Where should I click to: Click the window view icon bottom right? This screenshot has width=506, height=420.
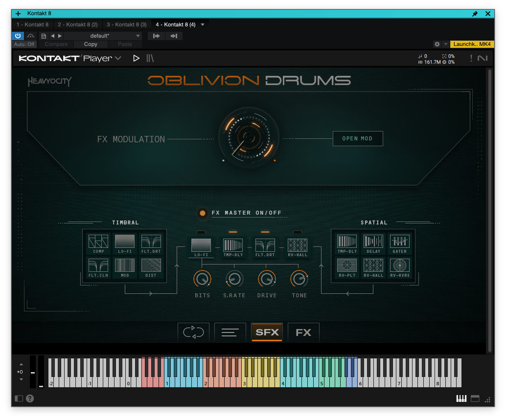tap(475, 398)
